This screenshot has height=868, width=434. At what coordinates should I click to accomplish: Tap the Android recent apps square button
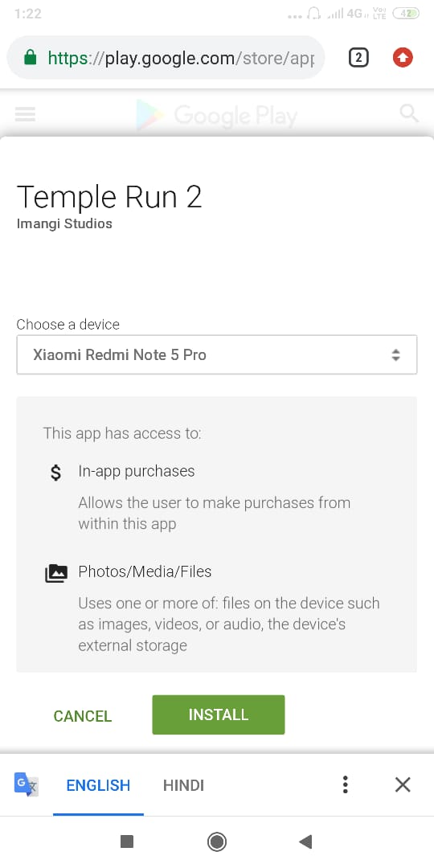pos(127,842)
